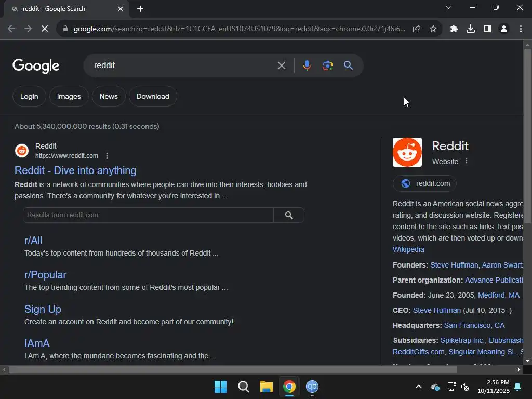Click the share this page icon

[x=417, y=29]
